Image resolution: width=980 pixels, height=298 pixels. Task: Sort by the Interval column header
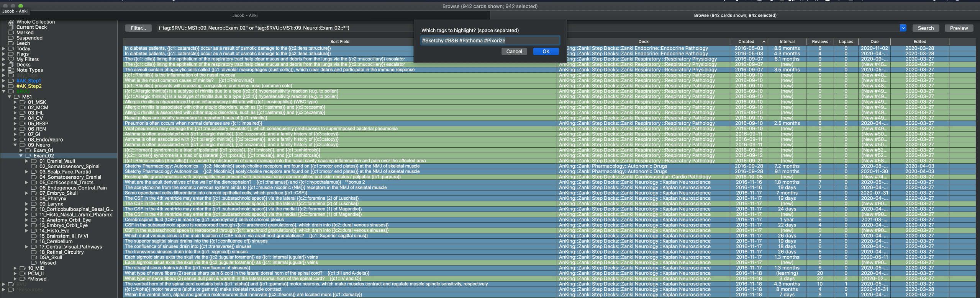coord(787,42)
